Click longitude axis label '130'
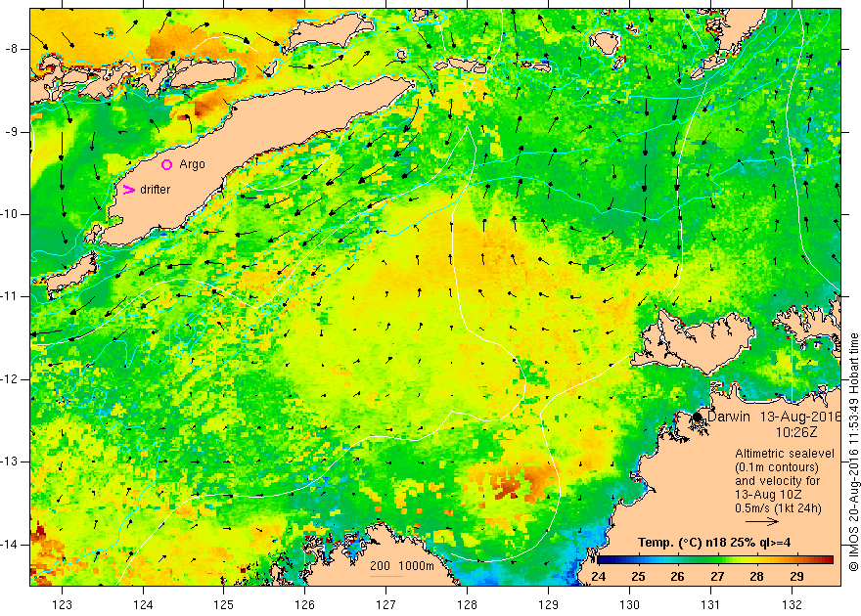Viewport: 861px width, 616px height. click(629, 604)
